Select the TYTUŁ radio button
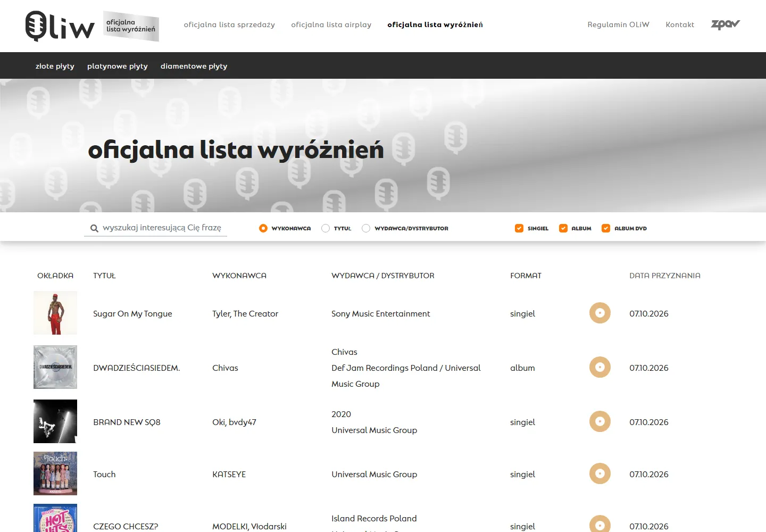The image size is (766, 532). (x=326, y=228)
